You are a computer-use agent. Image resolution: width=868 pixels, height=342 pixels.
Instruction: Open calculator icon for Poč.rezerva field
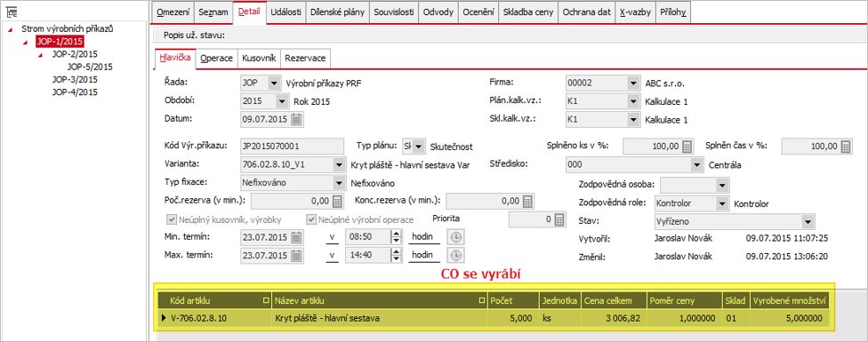tap(337, 201)
